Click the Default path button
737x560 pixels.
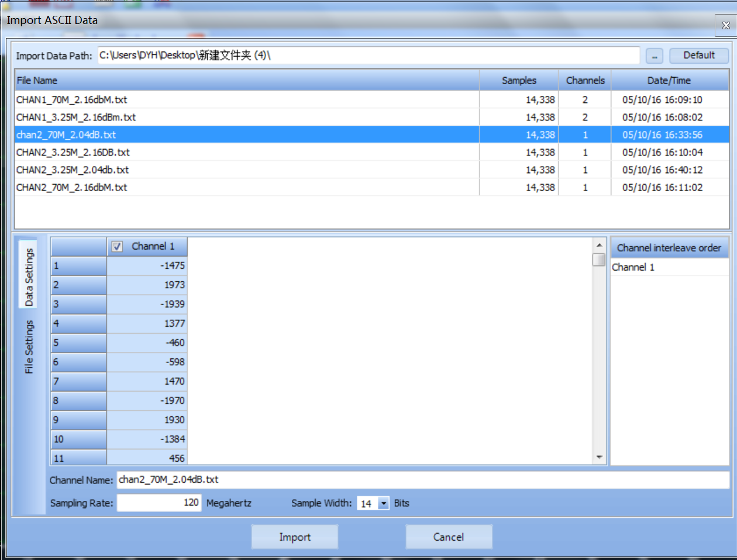tap(699, 56)
